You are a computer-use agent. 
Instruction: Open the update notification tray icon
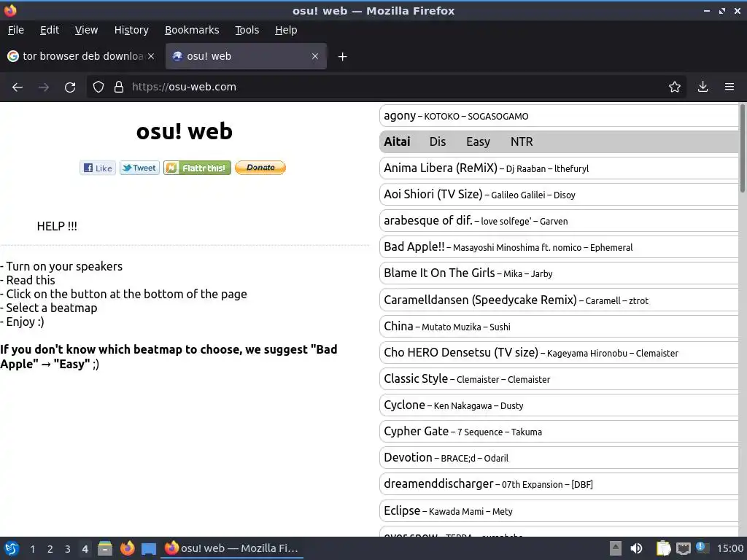click(x=703, y=548)
